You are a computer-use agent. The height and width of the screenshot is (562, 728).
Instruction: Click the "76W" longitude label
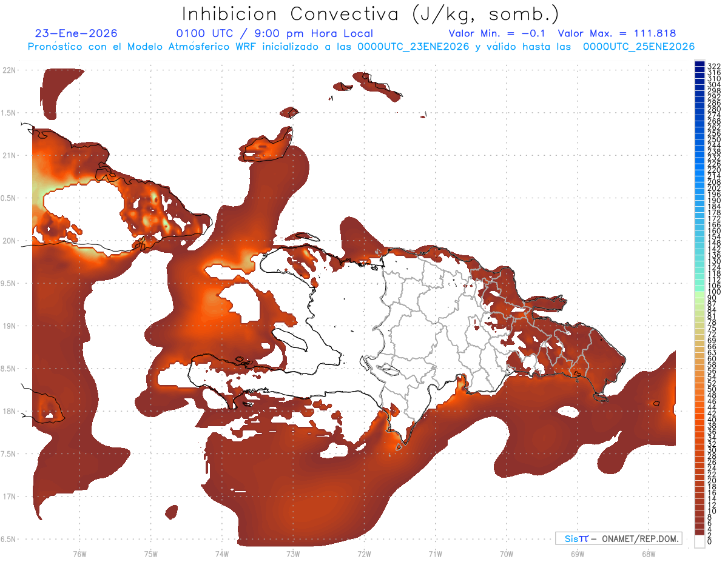[79, 554]
